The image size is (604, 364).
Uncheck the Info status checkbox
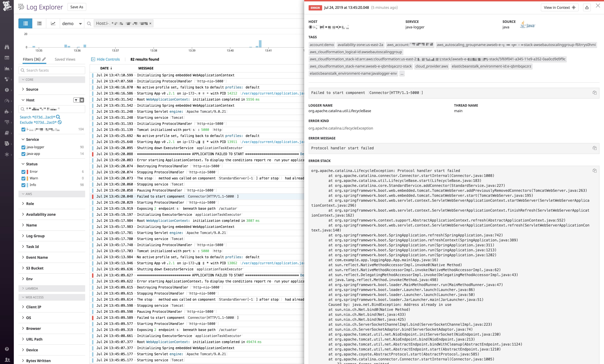tap(23, 185)
